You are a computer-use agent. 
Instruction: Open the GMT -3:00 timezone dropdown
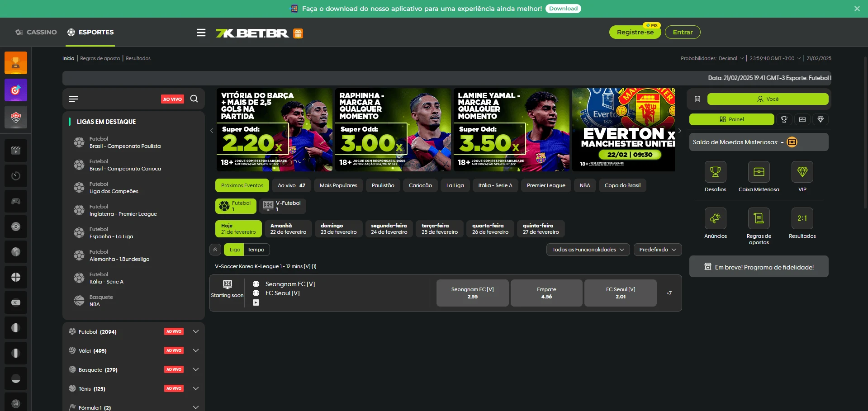775,58
